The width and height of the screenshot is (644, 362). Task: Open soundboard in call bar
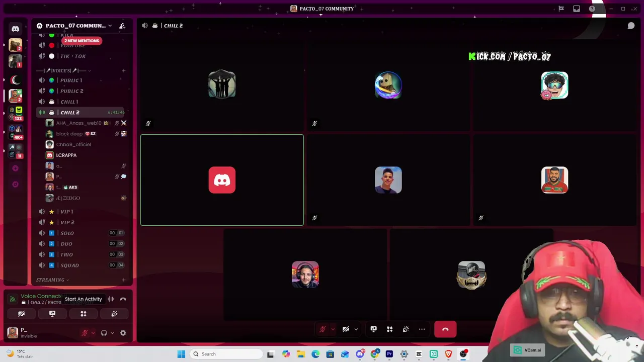(x=406, y=329)
